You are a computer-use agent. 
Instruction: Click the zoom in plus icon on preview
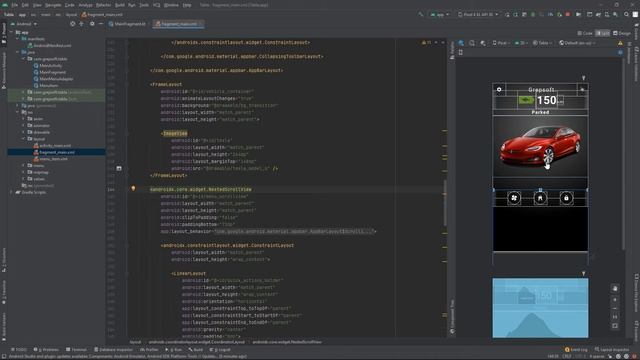615,300
